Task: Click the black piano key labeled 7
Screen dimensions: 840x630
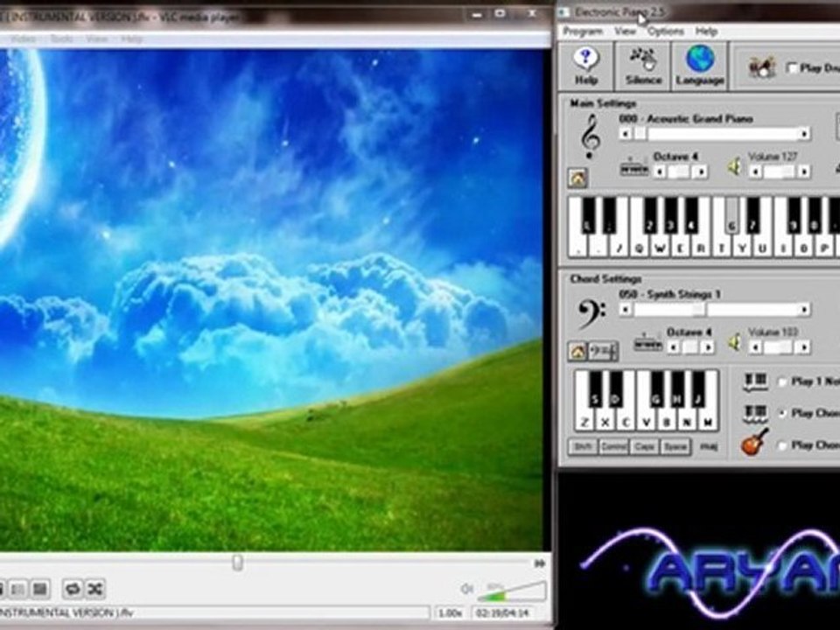Action: tap(752, 216)
